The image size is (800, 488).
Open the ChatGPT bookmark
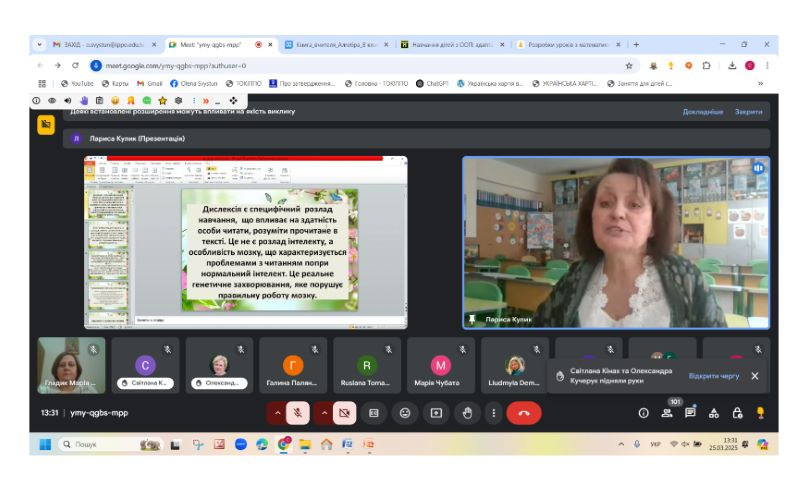[432, 83]
